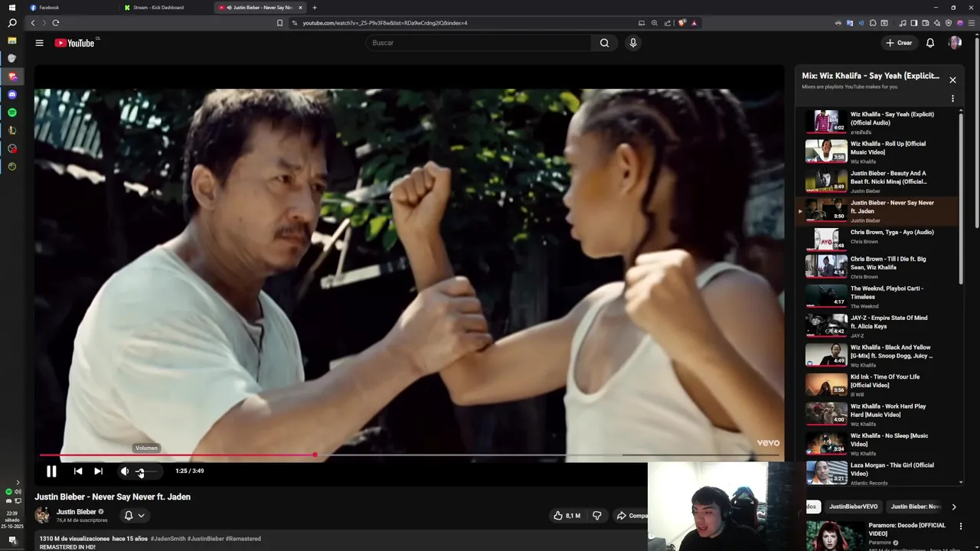Open Discord from the taskbar
Screen dimensions: 980x551
(x=11, y=95)
